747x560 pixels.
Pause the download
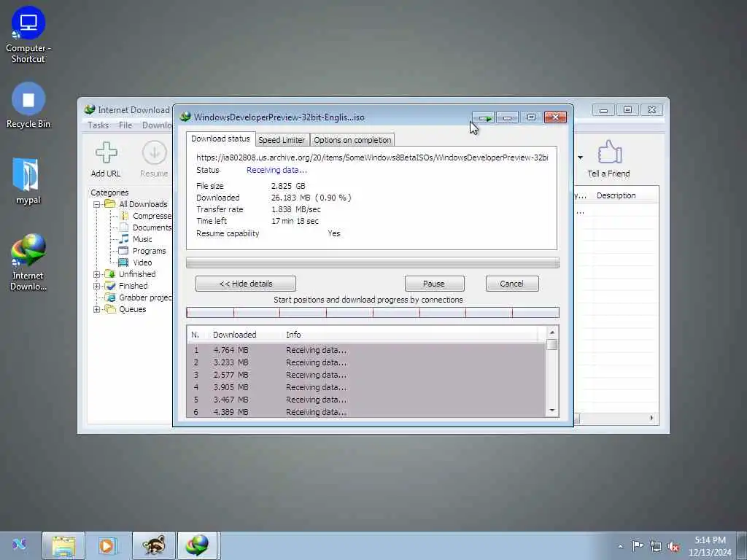point(434,284)
